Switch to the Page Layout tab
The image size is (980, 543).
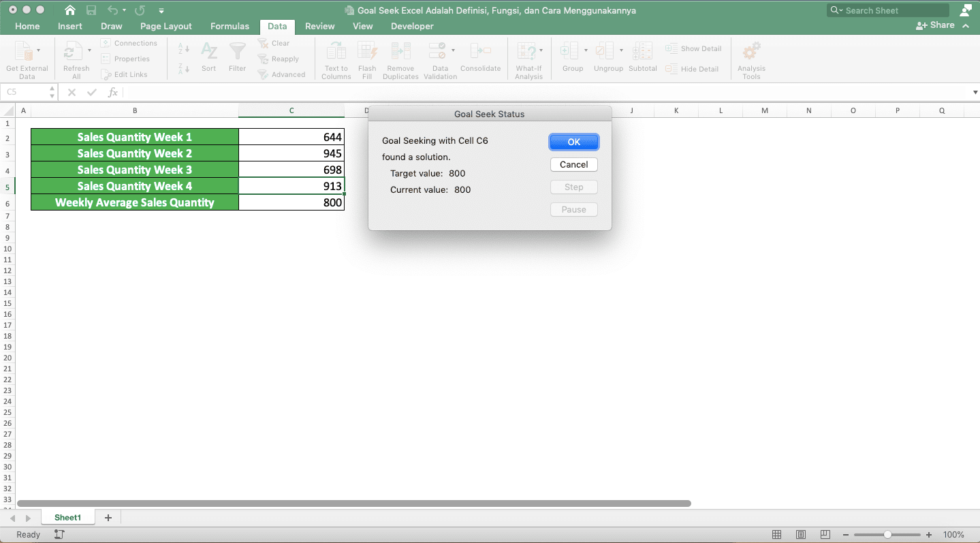166,26
